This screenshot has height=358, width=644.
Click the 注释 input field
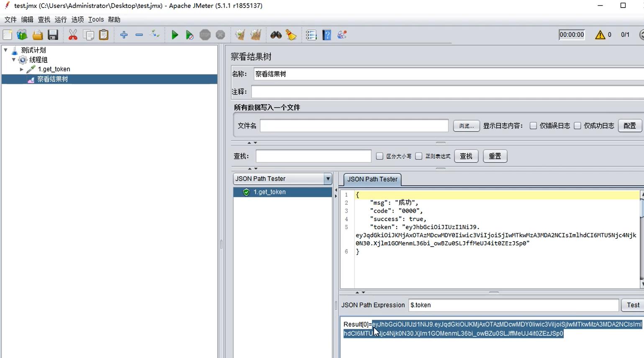(447, 92)
